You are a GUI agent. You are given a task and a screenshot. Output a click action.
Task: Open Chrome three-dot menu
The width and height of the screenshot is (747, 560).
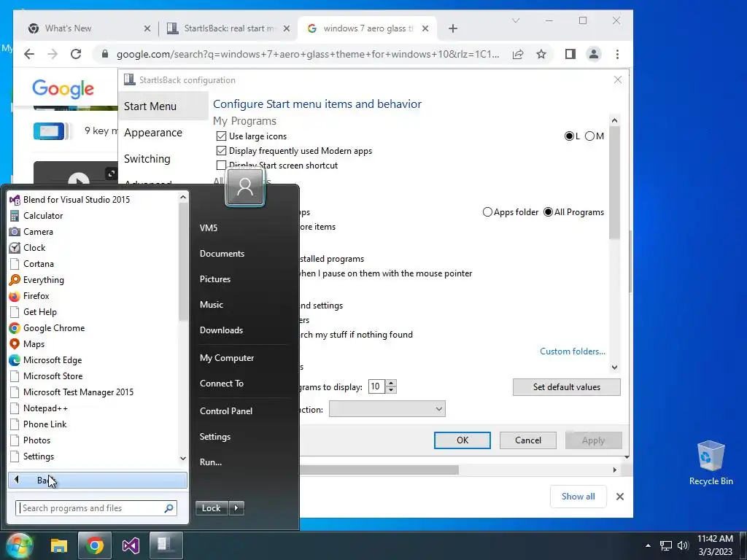point(617,54)
